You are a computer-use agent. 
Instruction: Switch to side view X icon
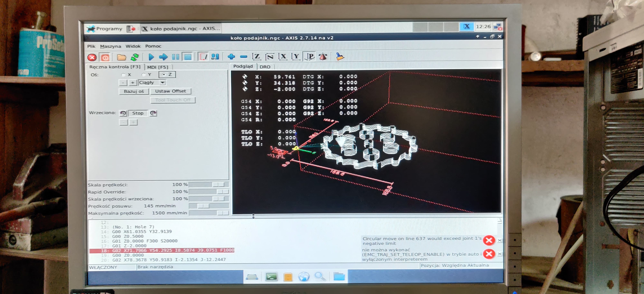click(x=283, y=57)
